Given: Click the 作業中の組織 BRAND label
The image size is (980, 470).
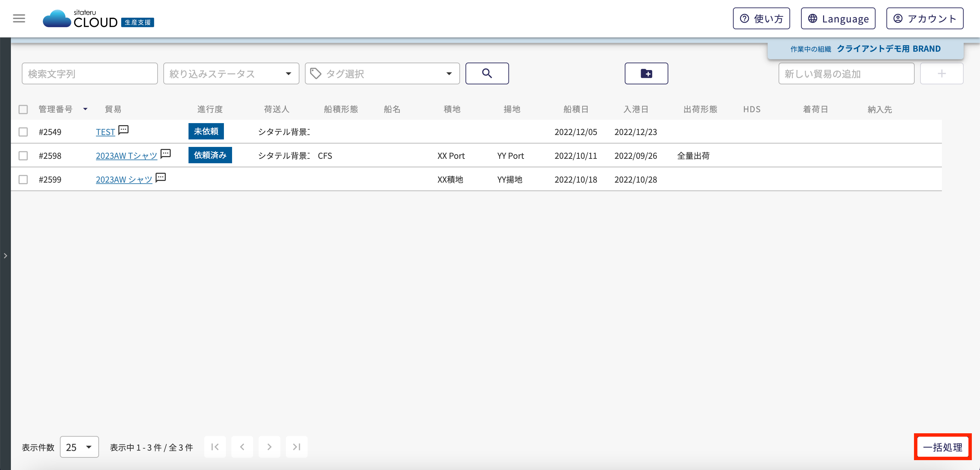Looking at the screenshot, I should point(865,49).
